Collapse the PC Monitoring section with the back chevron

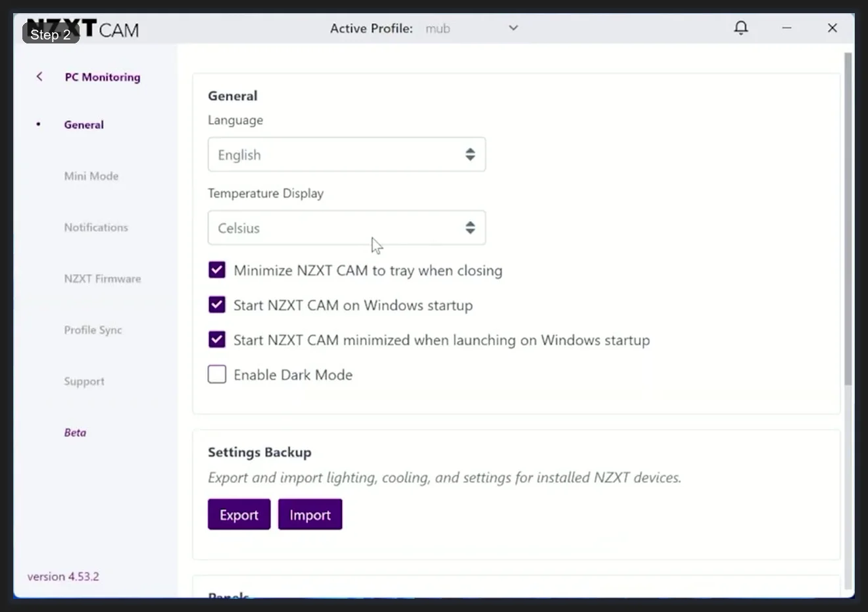point(39,76)
